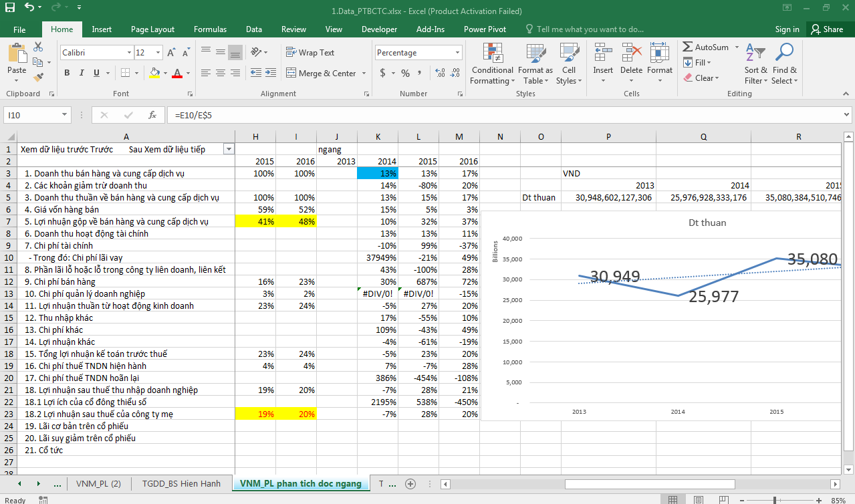Open Fill dropdown in Editing group
The height and width of the screenshot is (504, 855).
click(x=697, y=62)
